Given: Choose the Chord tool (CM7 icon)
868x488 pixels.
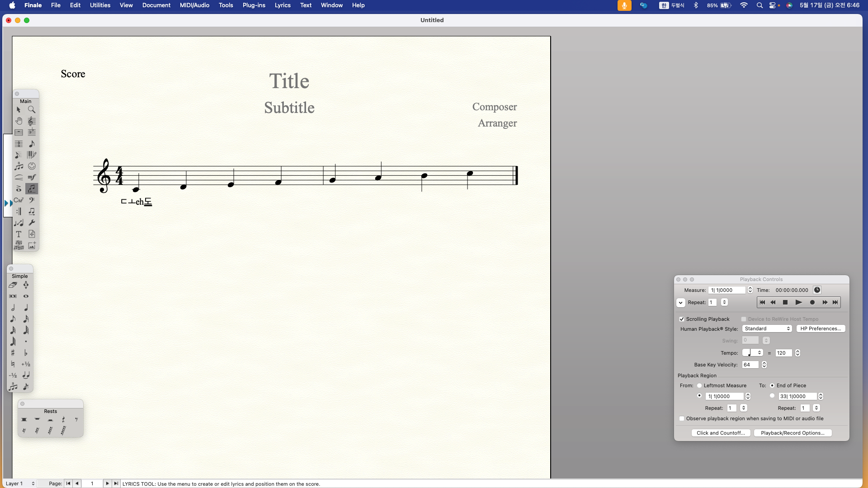Looking at the screenshot, I should pos(19,200).
